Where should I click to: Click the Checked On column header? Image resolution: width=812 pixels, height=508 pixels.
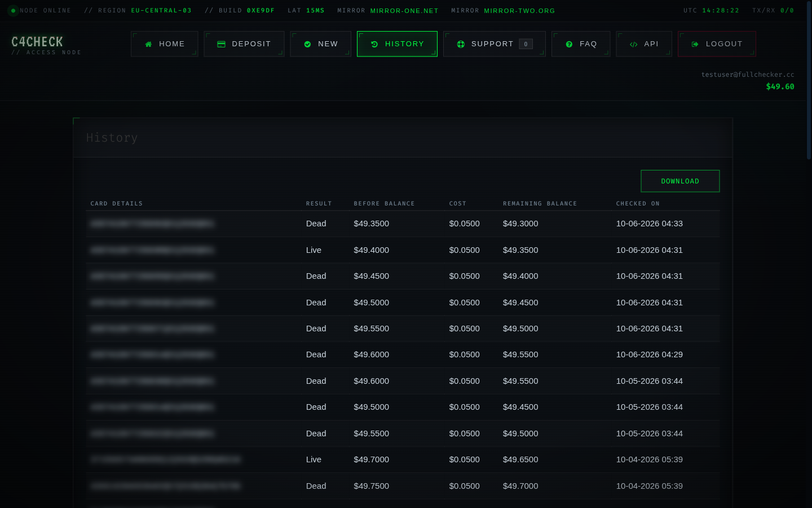tap(638, 204)
